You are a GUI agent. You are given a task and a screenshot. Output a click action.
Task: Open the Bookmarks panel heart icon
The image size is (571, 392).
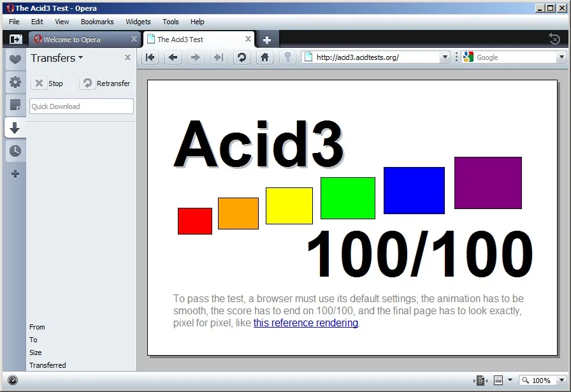[15, 59]
